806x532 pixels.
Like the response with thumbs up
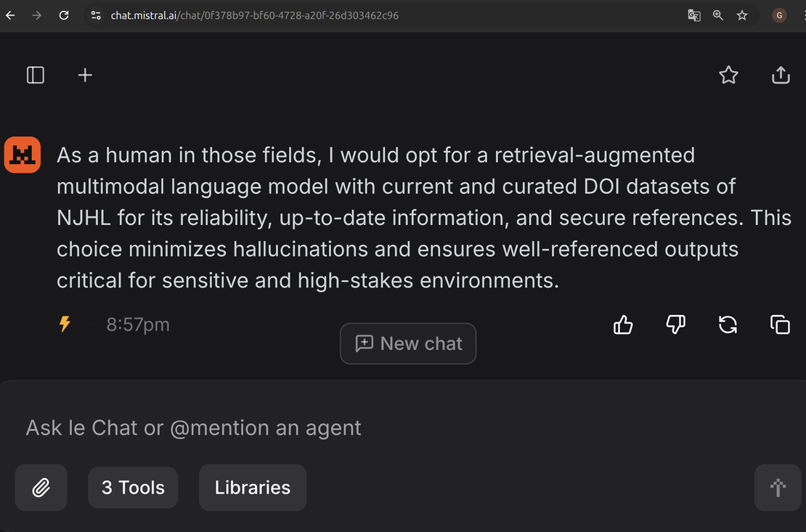[x=623, y=325]
